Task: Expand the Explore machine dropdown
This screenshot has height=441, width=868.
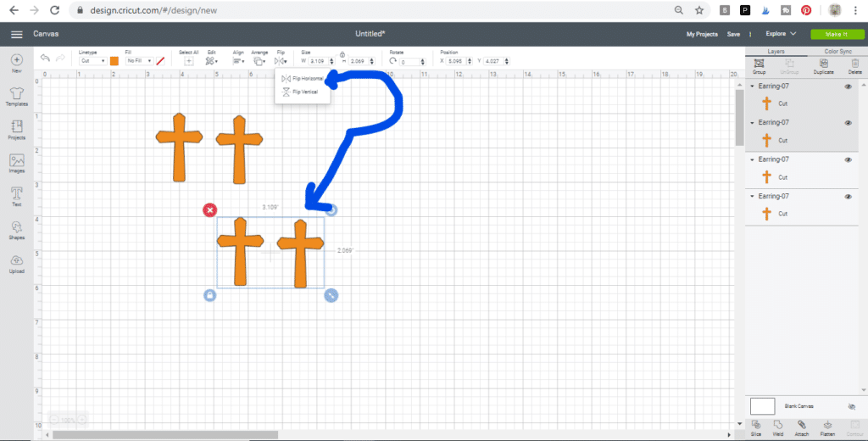Action: pyautogui.click(x=781, y=34)
